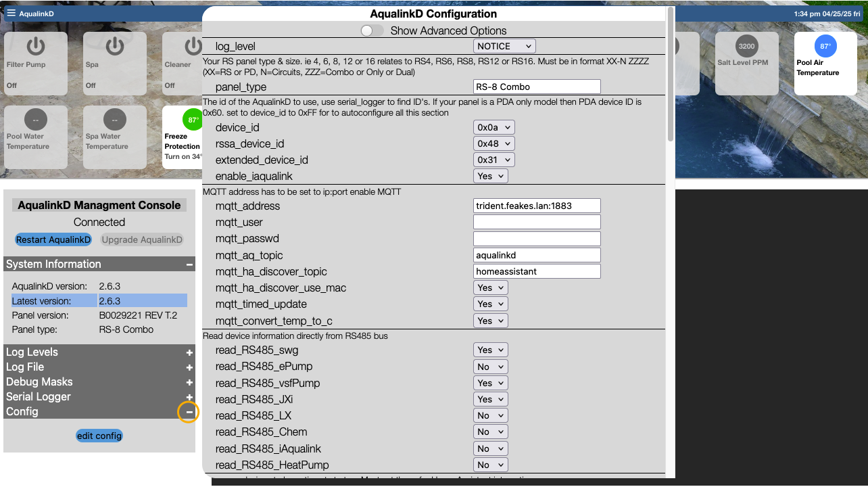This screenshot has width=868, height=487.
Task: Expand the Debug Masks section
Action: (x=189, y=382)
